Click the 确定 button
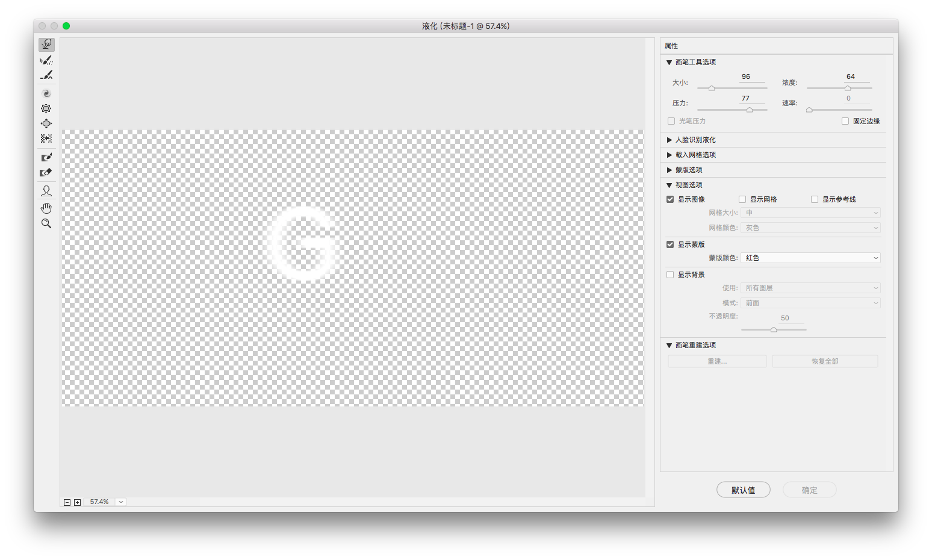The height and width of the screenshot is (560, 932). (x=810, y=490)
